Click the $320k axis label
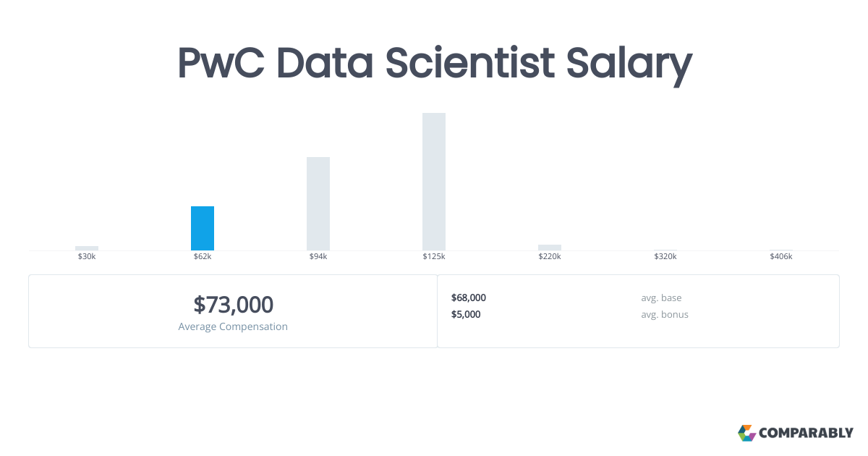868x456 pixels. pos(665,257)
